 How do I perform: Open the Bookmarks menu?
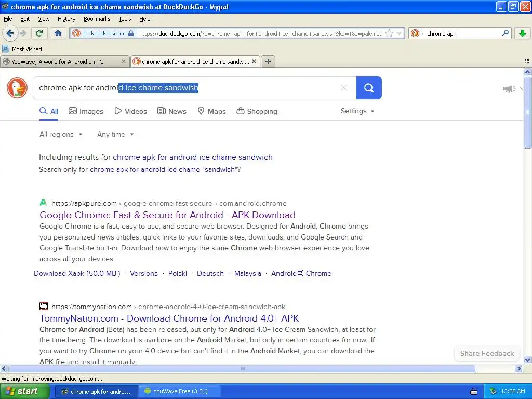click(x=97, y=19)
